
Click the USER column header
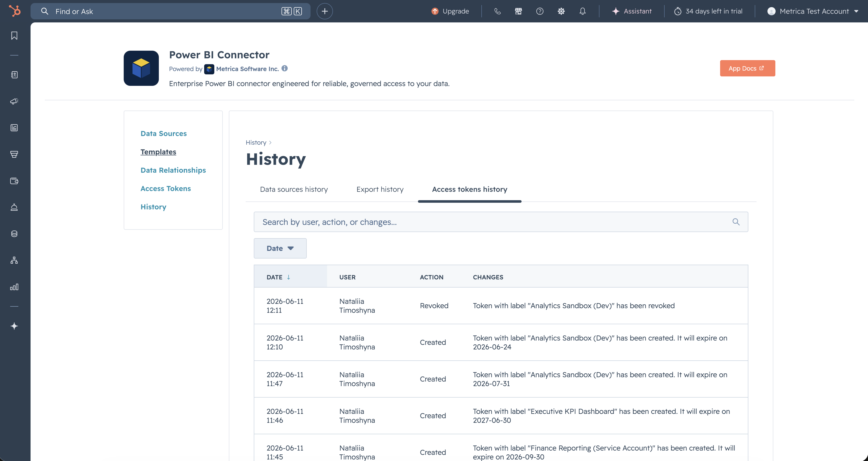pyautogui.click(x=347, y=277)
